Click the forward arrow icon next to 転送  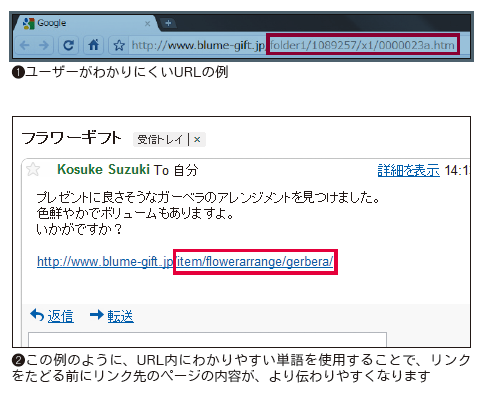pyautogui.click(x=97, y=314)
